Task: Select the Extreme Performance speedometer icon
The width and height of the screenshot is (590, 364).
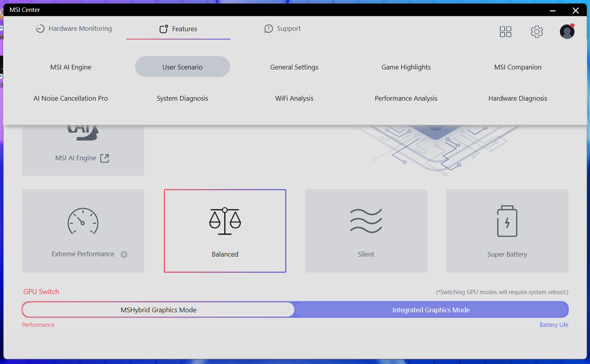Action: point(83,221)
